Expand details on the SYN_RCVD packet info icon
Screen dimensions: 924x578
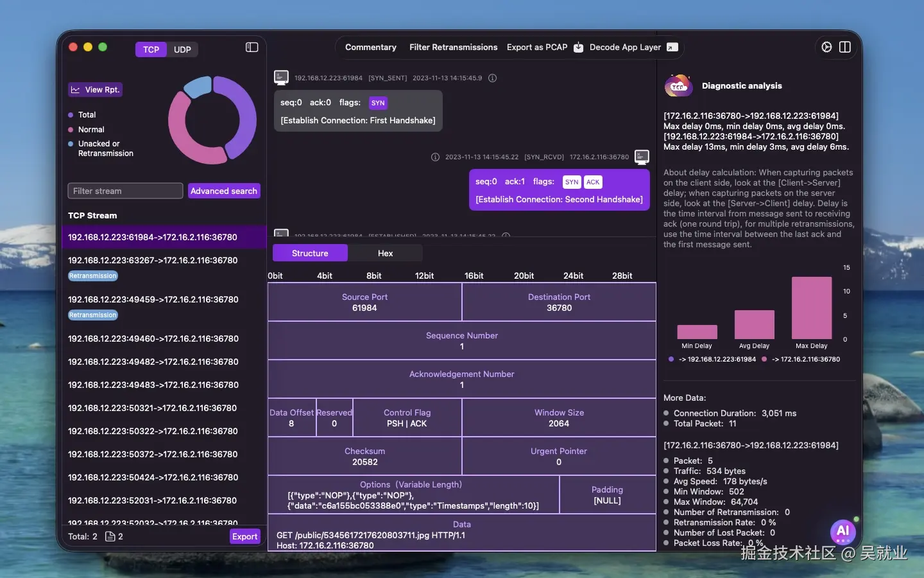[x=435, y=157]
